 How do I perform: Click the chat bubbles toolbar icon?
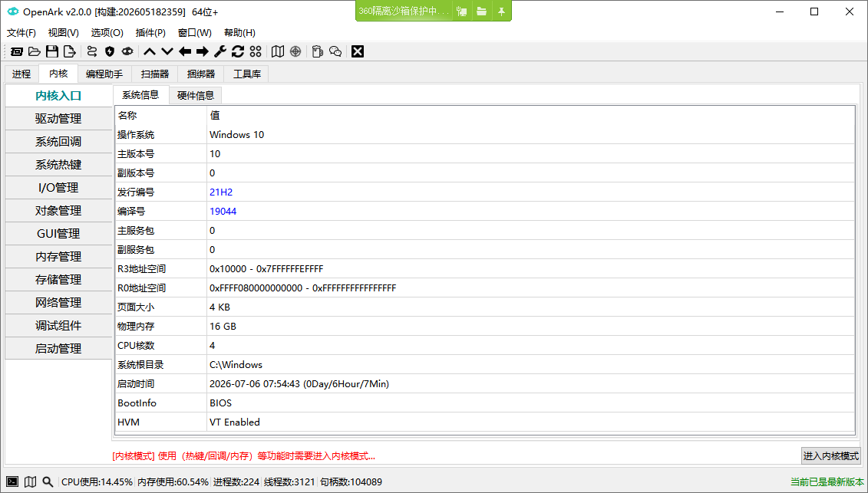[335, 51]
